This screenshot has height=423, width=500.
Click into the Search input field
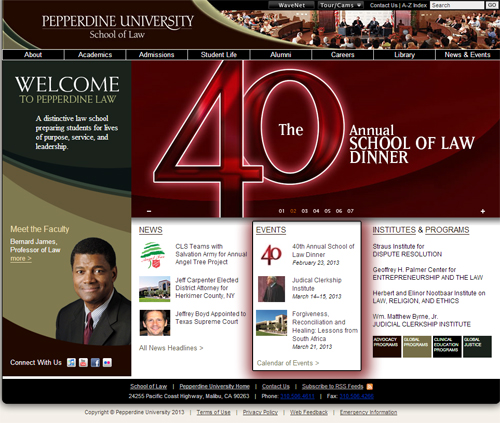click(x=457, y=5)
